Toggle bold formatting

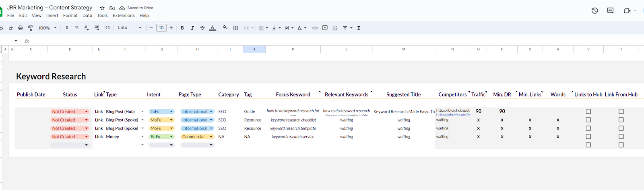point(182,28)
